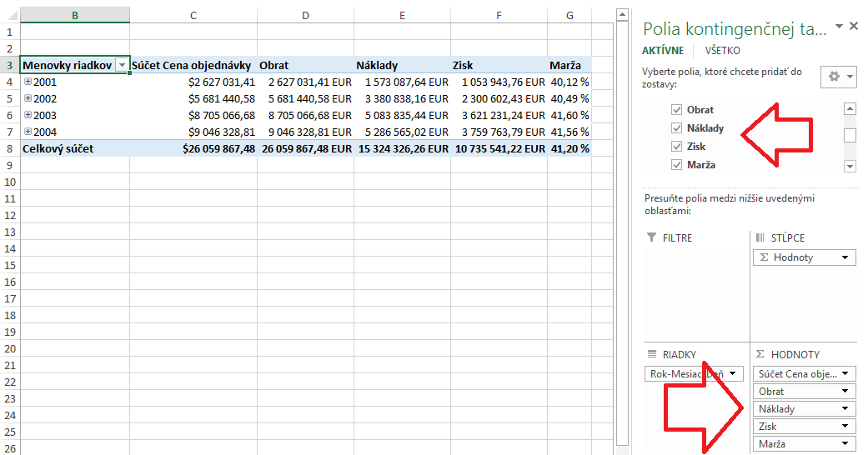Open the Súčet Cena obje... field dropdown
Viewport: 868px width, 455px height.
point(845,373)
